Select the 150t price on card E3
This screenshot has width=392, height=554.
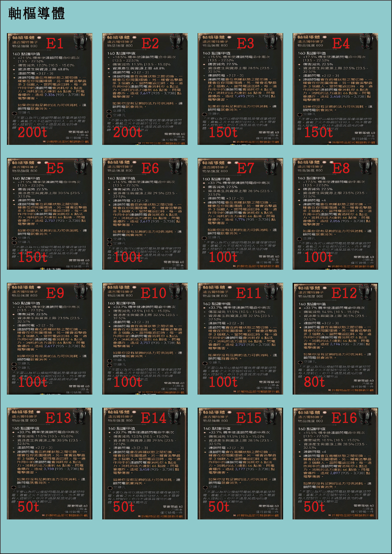pos(223,133)
